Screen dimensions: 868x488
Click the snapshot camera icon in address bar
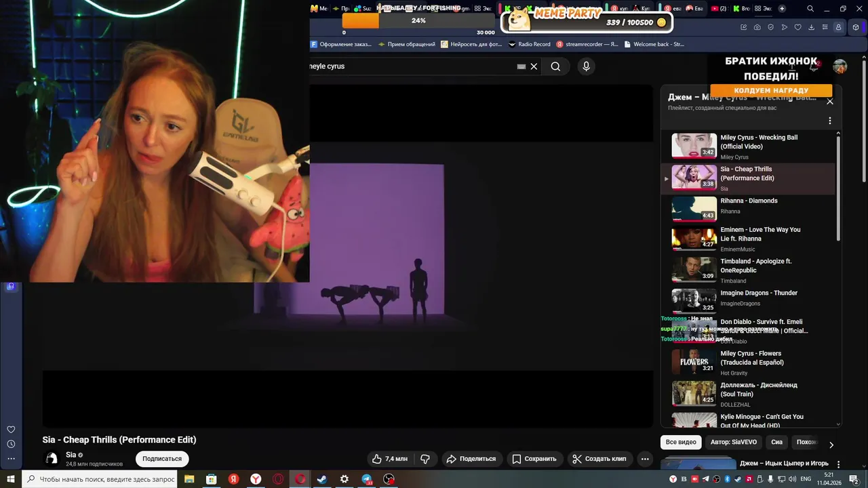click(757, 27)
